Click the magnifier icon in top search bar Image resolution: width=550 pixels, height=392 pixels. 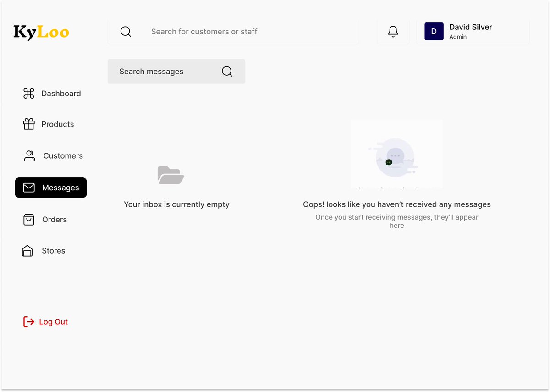(x=126, y=32)
